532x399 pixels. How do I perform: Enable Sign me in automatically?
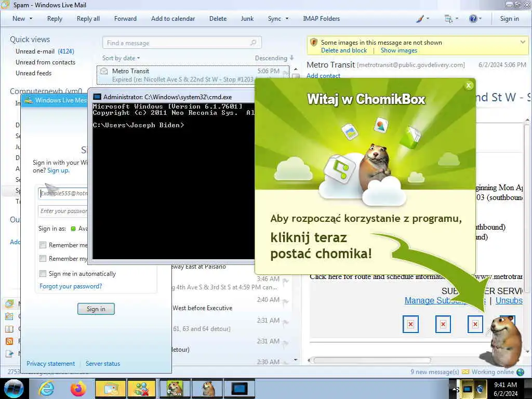click(43, 273)
